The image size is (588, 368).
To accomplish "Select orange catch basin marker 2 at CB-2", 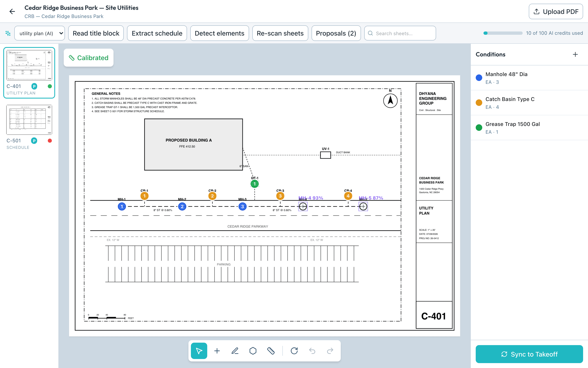I will [x=212, y=196].
